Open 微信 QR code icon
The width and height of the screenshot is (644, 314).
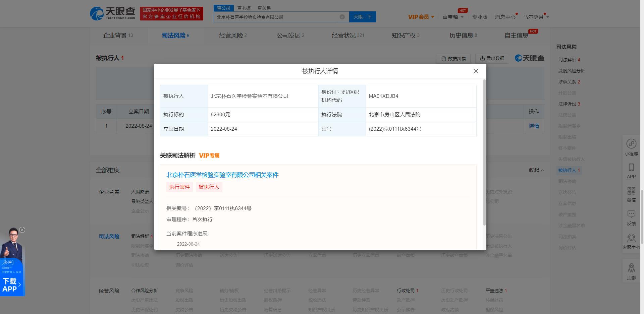[x=631, y=194]
